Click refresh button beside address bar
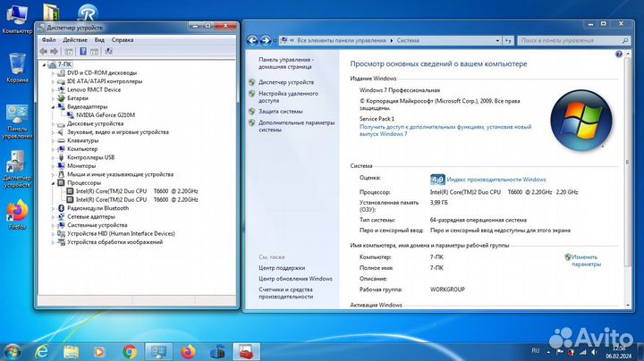 click(x=508, y=40)
